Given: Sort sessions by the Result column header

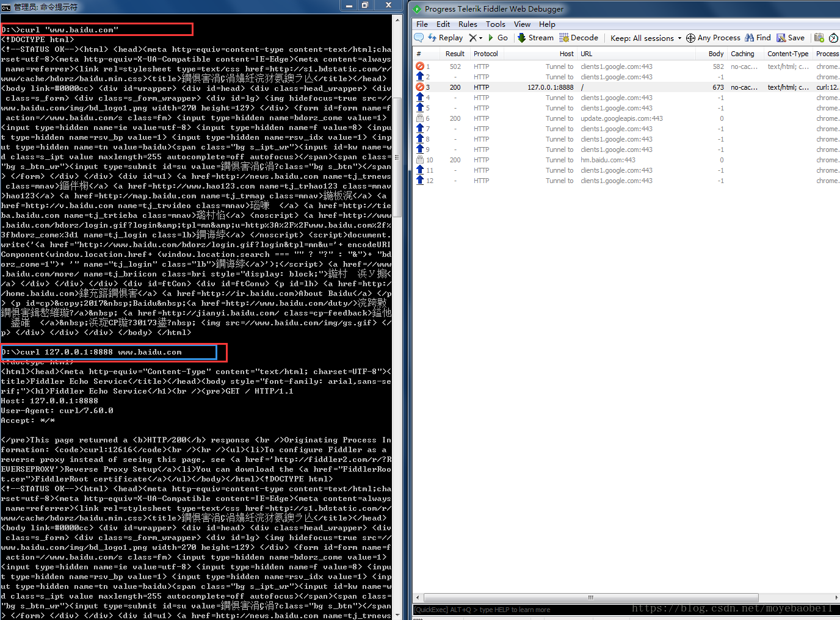Looking at the screenshot, I should (455, 54).
